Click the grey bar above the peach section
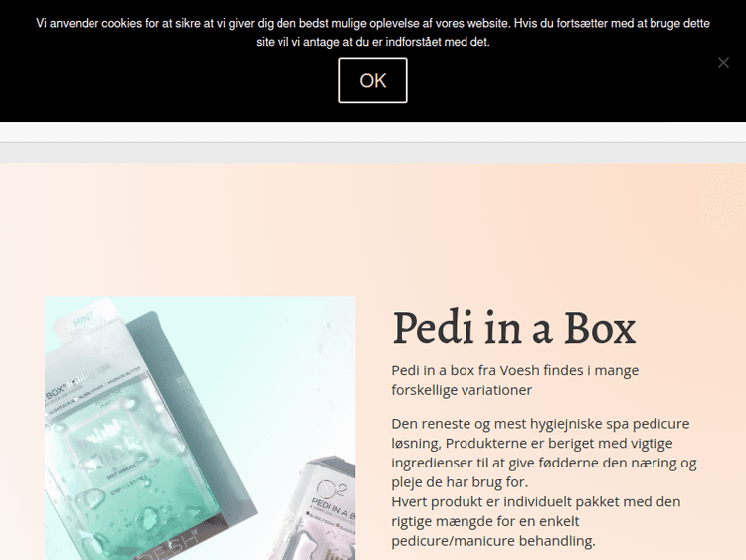 [x=373, y=153]
